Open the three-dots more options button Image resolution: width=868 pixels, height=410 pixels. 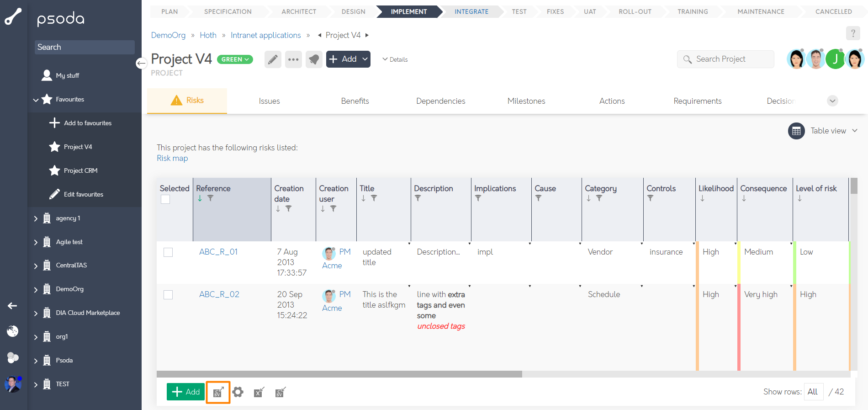coord(293,59)
